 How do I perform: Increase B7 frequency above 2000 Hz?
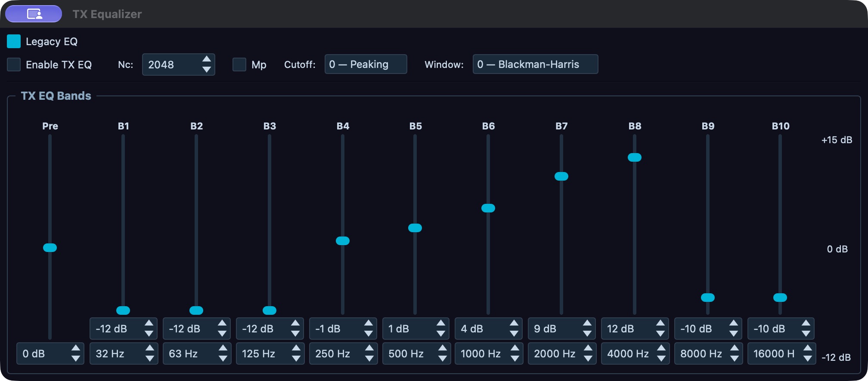[588, 348]
